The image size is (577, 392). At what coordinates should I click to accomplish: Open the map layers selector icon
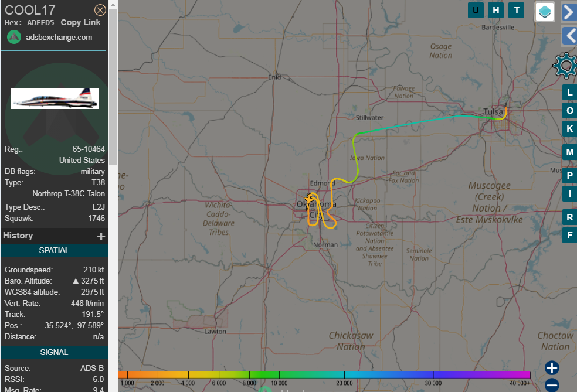click(545, 12)
